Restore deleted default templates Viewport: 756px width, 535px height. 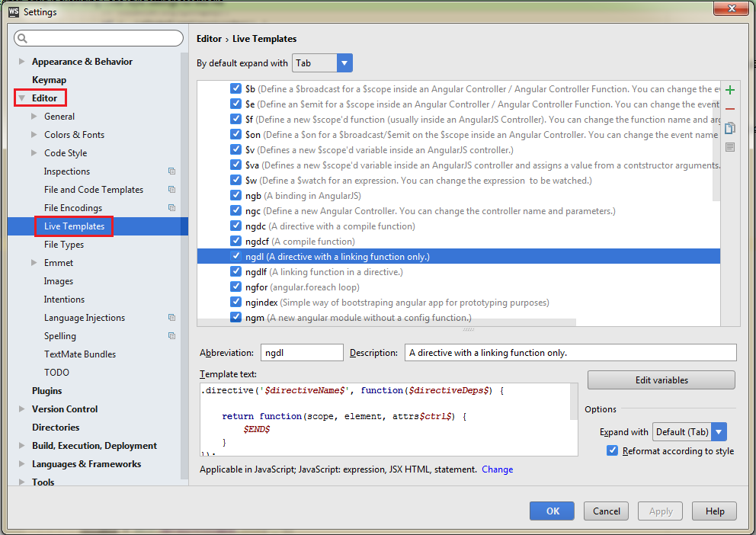(729, 146)
